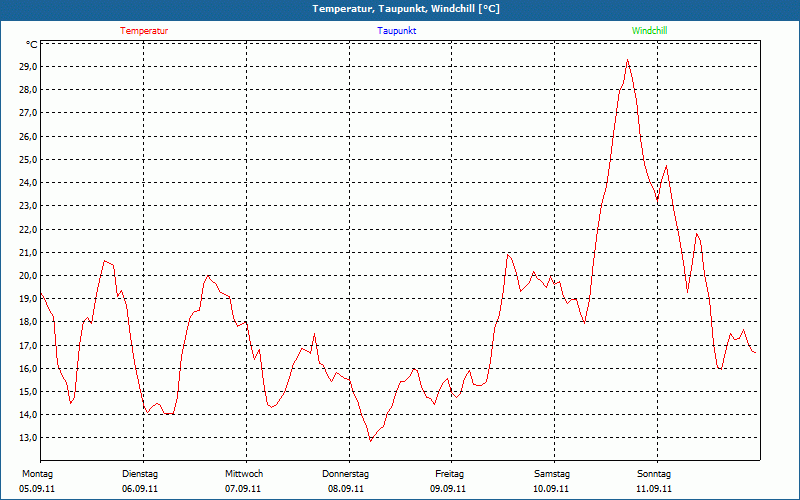
Task: Click the 24,0 y-axis value
Action: click(28, 183)
